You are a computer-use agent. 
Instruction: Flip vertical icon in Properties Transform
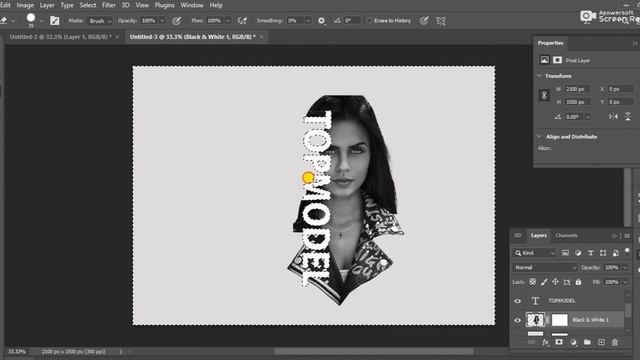coord(628,117)
